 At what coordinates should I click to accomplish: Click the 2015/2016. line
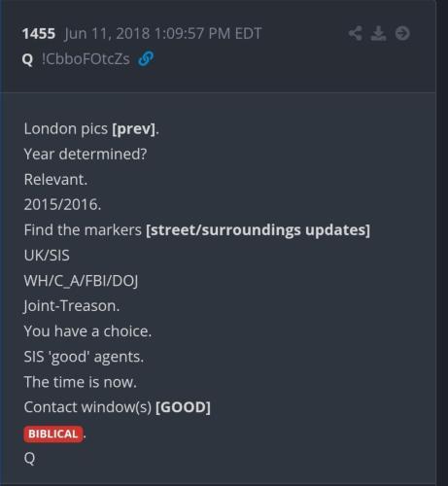(x=62, y=204)
